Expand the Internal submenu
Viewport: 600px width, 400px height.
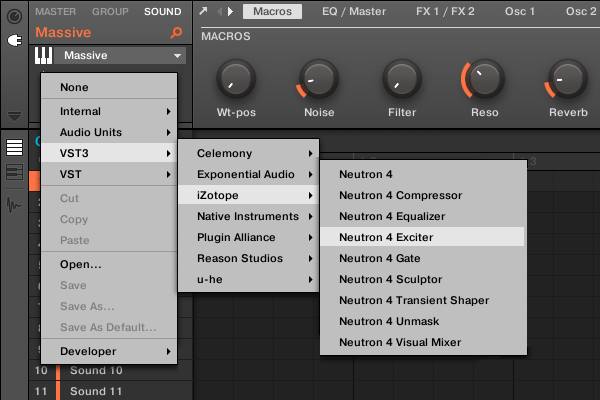click(x=109, y=111)
